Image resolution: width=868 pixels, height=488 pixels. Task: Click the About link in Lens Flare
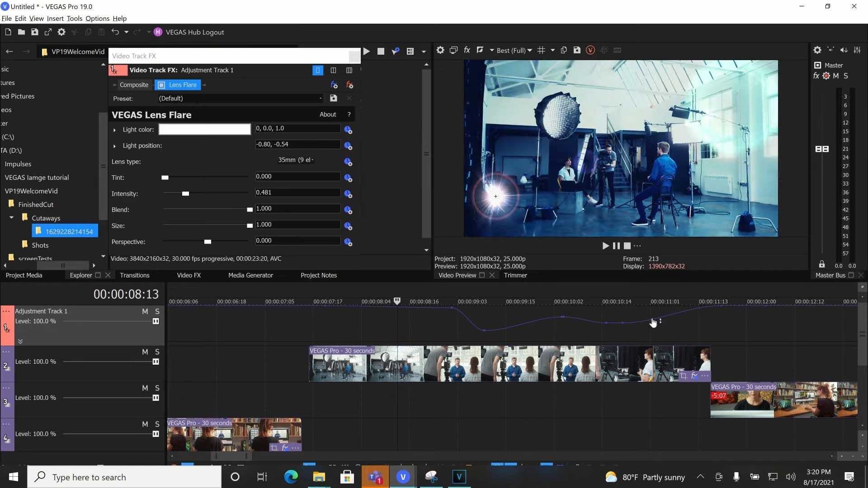pyautogui.click(x=328, y=115)
